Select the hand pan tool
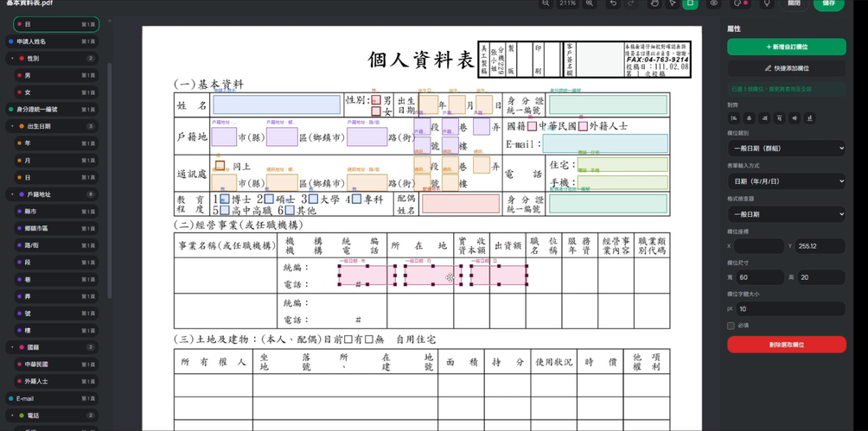The width and height of the screenshot is (868, 431). (x=654, y=3)
